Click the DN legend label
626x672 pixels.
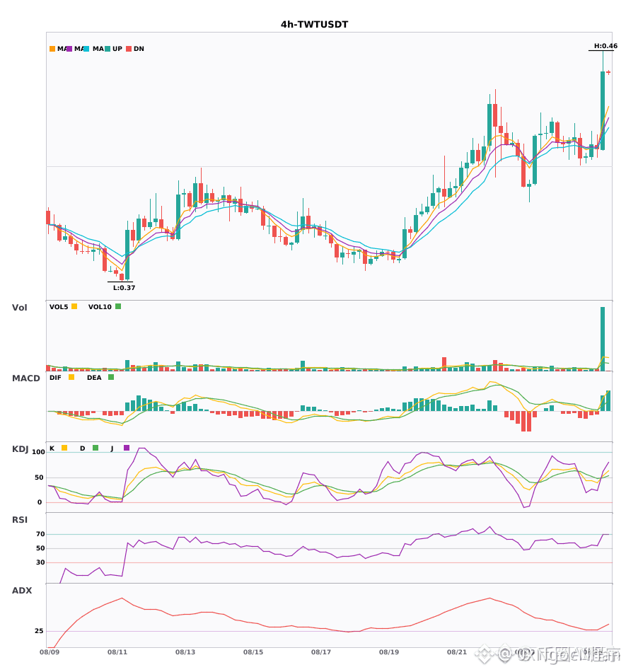pos(139,49)
